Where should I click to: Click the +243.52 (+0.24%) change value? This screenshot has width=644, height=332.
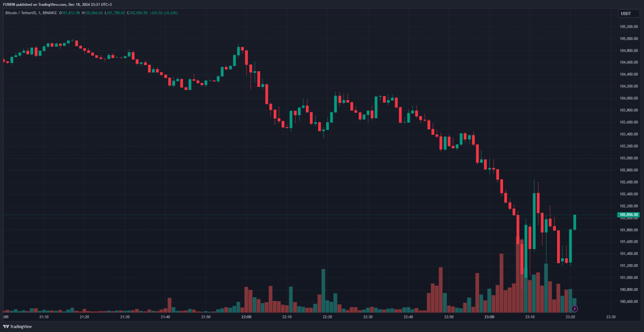point(163,13)
